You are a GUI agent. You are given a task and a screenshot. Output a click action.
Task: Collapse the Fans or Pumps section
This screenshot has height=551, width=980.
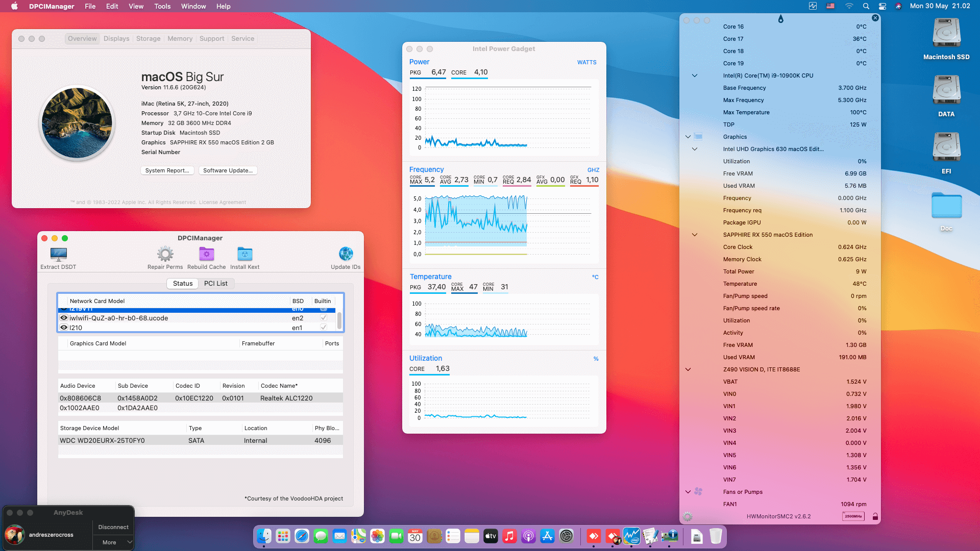[x=688, y=492]
